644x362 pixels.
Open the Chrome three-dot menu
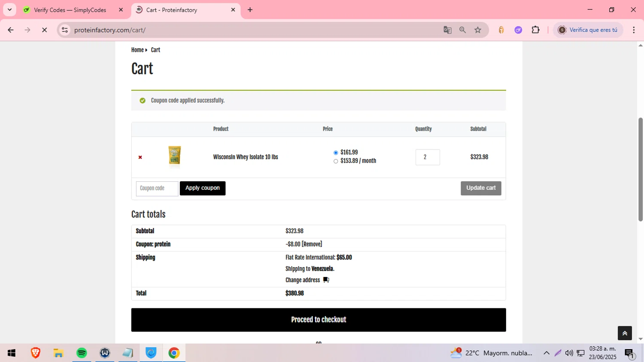[634, 30]
